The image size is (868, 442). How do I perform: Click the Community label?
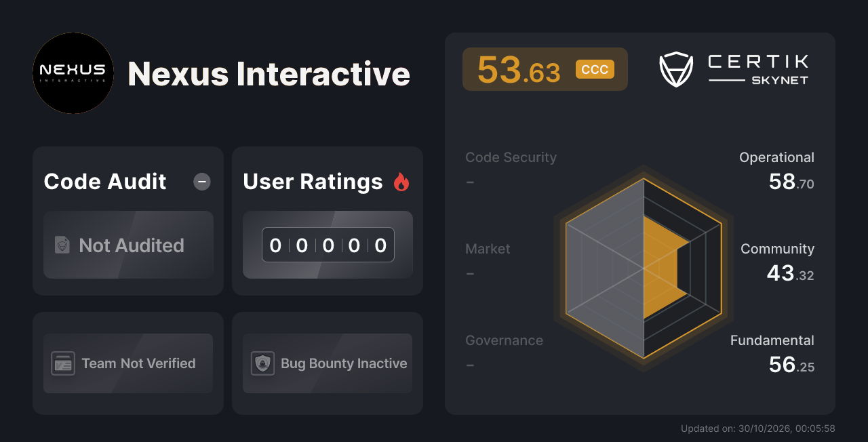[777, 249]
